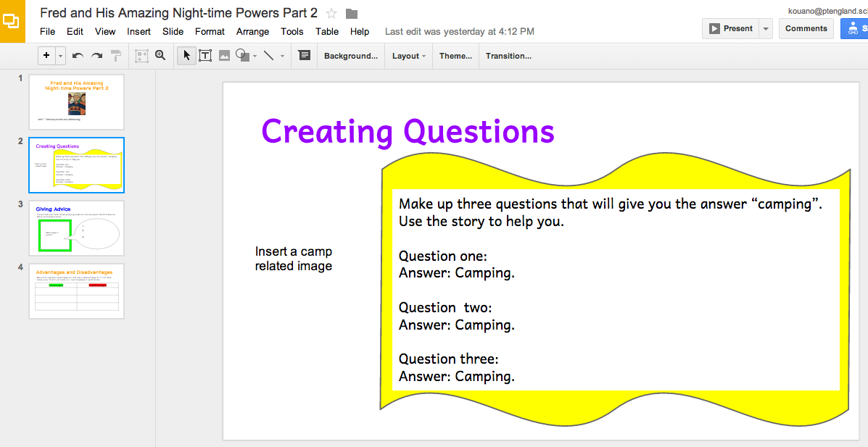
Task: Expand the new slide dropdown arrow
Action: [60, 56]
